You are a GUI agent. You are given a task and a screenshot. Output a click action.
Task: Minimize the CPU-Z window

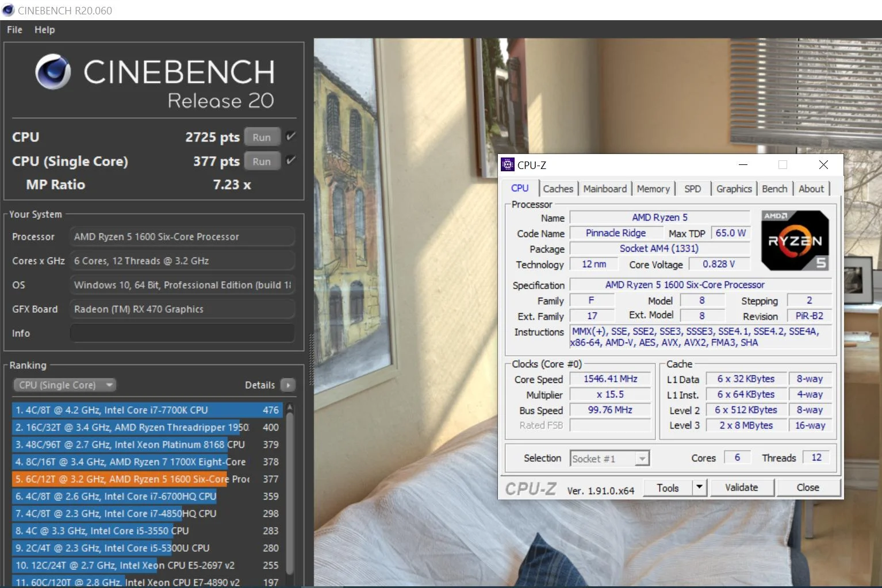pyautogui.click(x=743, y=164)
